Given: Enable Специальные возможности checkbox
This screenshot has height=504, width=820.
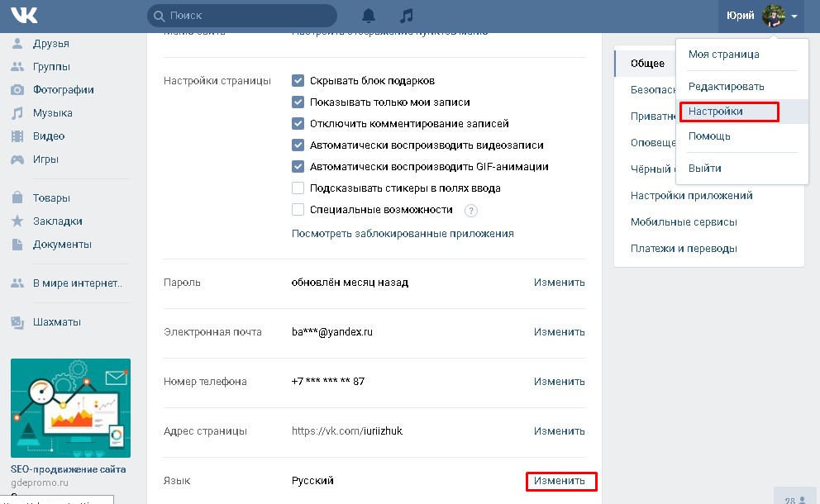Looking at the screenshot, I should [x=298, y=209].
